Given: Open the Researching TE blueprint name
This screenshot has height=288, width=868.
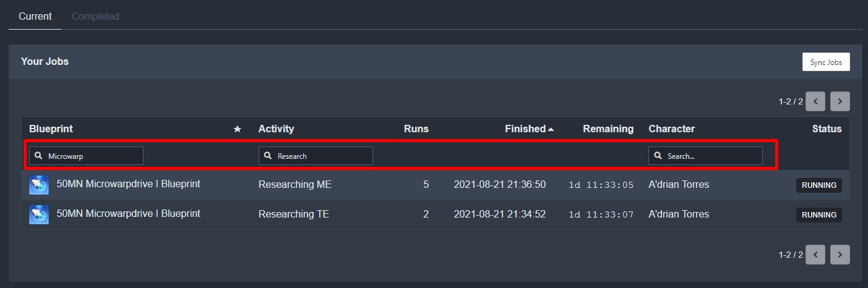Looking at the screenshot, I should (128, 214).
